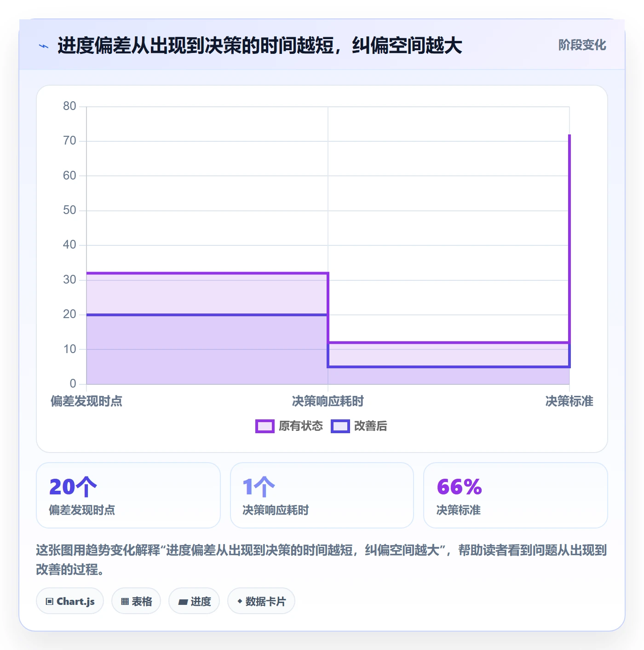Click the 30 value on y-axis
Screen dimensions: 644x650
coord(69,279)
